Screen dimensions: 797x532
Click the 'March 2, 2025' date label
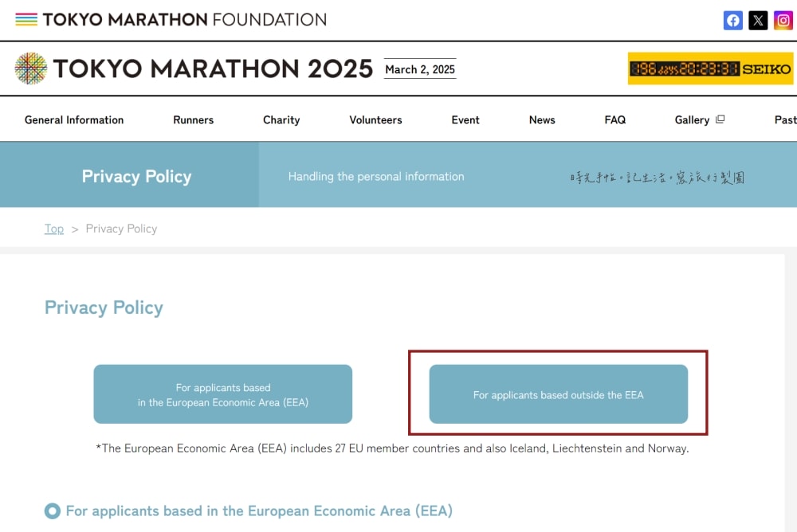pyautogui.click(x=420, y=69)
